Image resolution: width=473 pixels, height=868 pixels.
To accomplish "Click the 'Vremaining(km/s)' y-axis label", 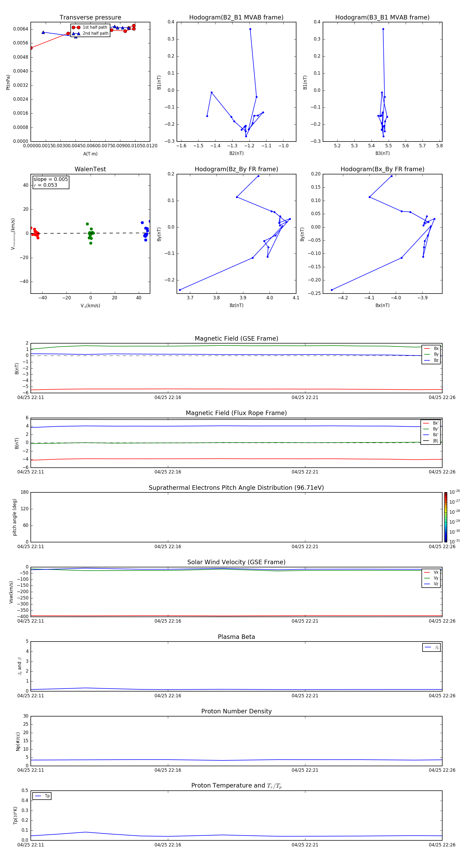I will (x=13, y=234).
